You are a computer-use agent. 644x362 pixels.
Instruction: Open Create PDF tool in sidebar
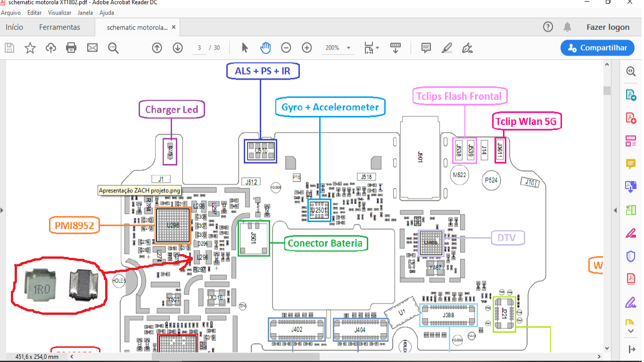(631, 117)
